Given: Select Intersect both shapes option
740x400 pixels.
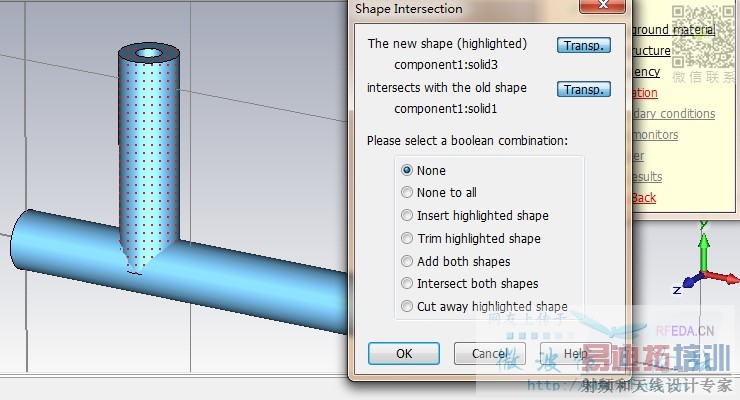Looking at the screenshot, I should [407, 283].
